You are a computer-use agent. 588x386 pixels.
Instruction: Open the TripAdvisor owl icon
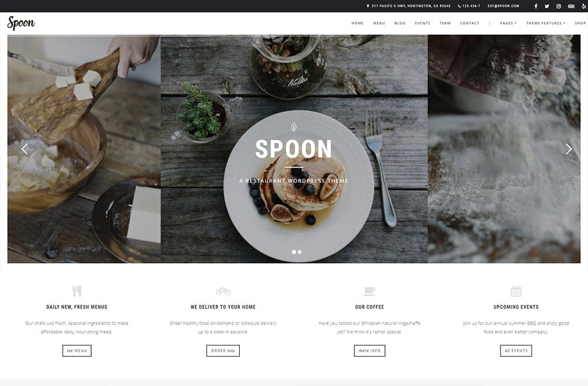point(571,6)
